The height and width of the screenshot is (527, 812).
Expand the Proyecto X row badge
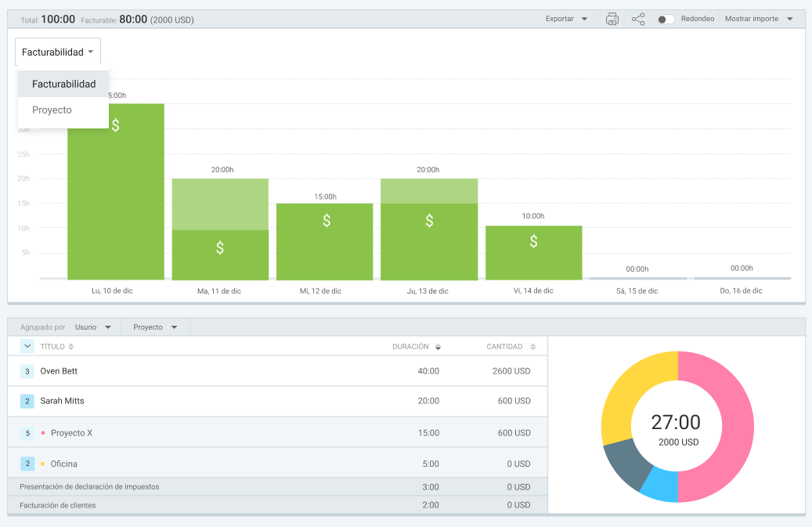(x=27, y=433)
